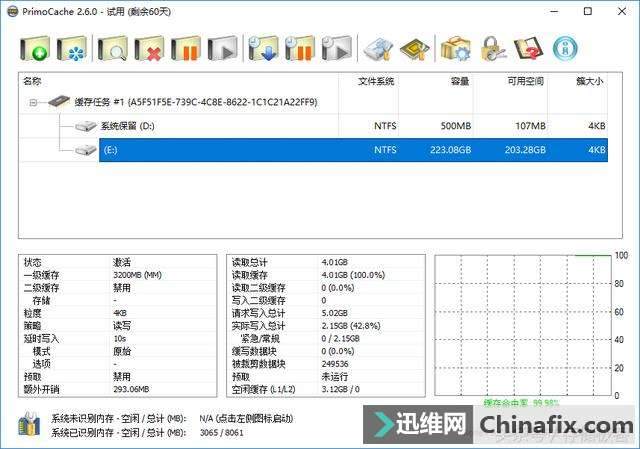640x449 pixels.
Task: Click the unrecognized memory start icon at bottom-left
Action: pyautogui.click(x=29, y=424)
